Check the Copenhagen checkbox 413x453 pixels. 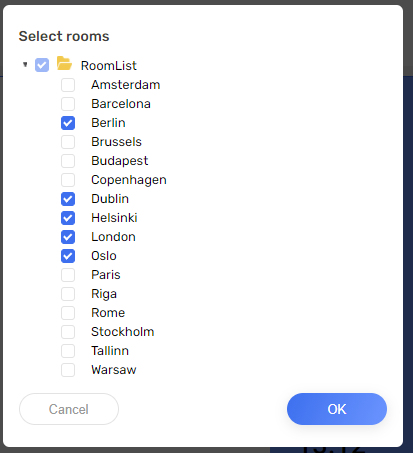(68, 180)
